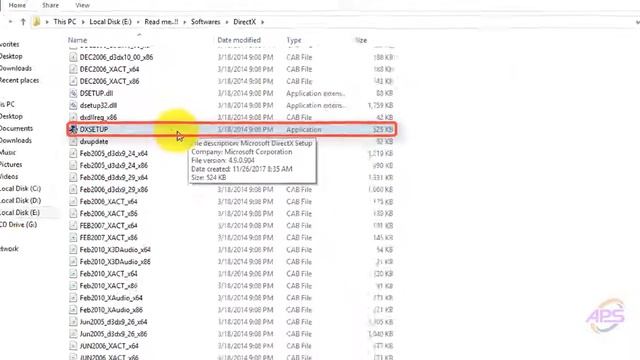Sort by the Size column header
Screen dimensions: 640x360
(x=361, y=40)
